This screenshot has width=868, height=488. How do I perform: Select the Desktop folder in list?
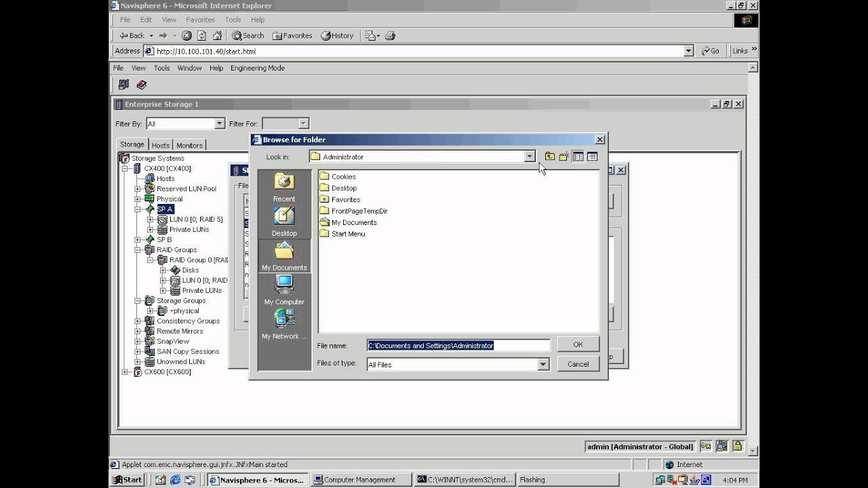pyautogui.click(x=338, y=188)
